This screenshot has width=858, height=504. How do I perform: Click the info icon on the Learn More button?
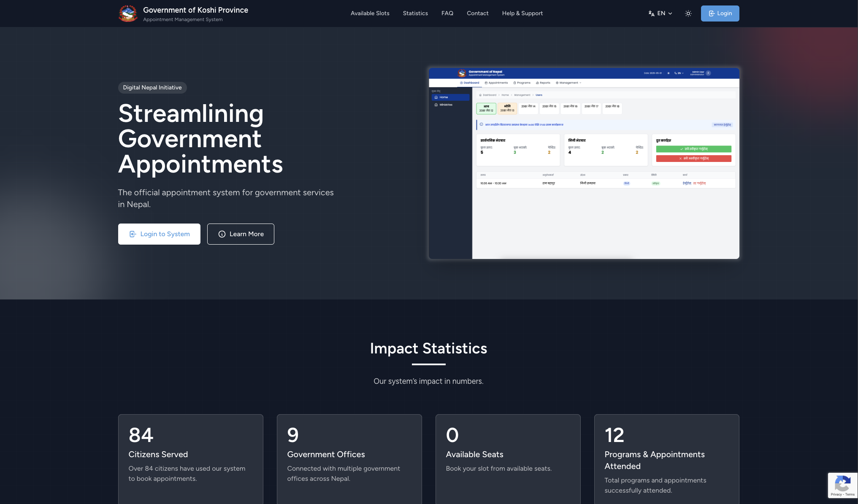click(222, 234)
